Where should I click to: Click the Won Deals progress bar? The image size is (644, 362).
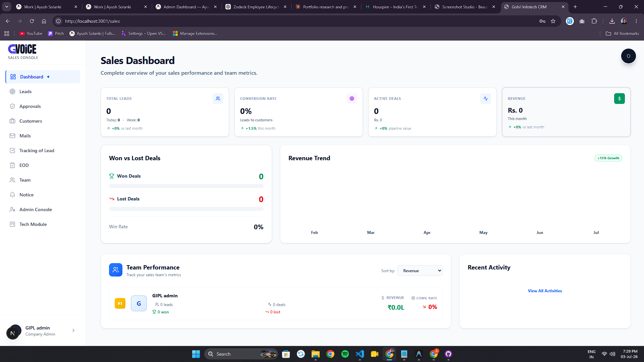(x=186, y=186)
